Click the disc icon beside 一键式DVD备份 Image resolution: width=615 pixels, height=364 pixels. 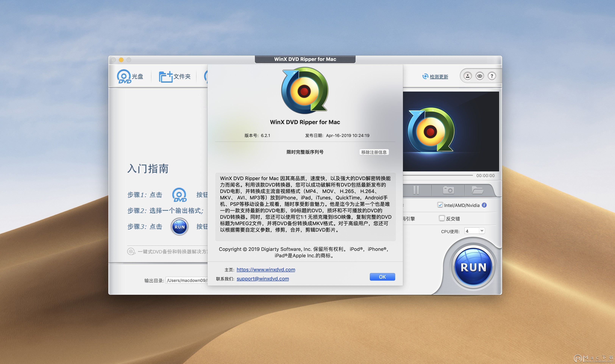coord(131,251)
